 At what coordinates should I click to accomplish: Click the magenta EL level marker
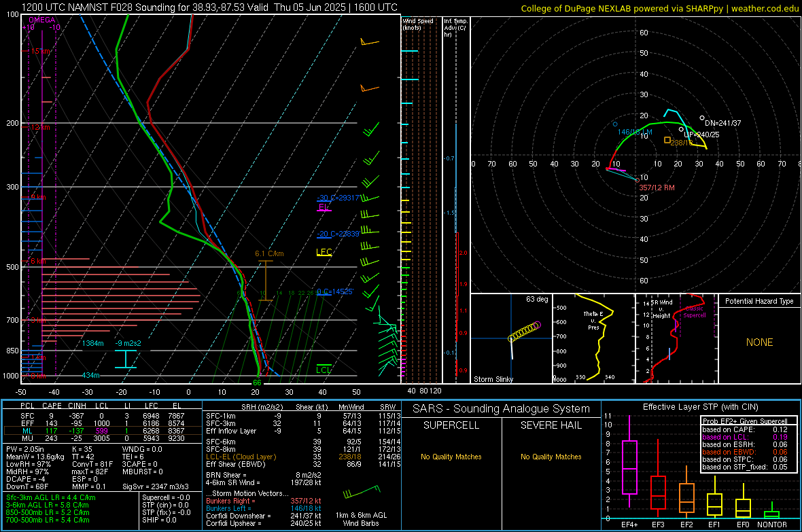click(x=324, y=208)
